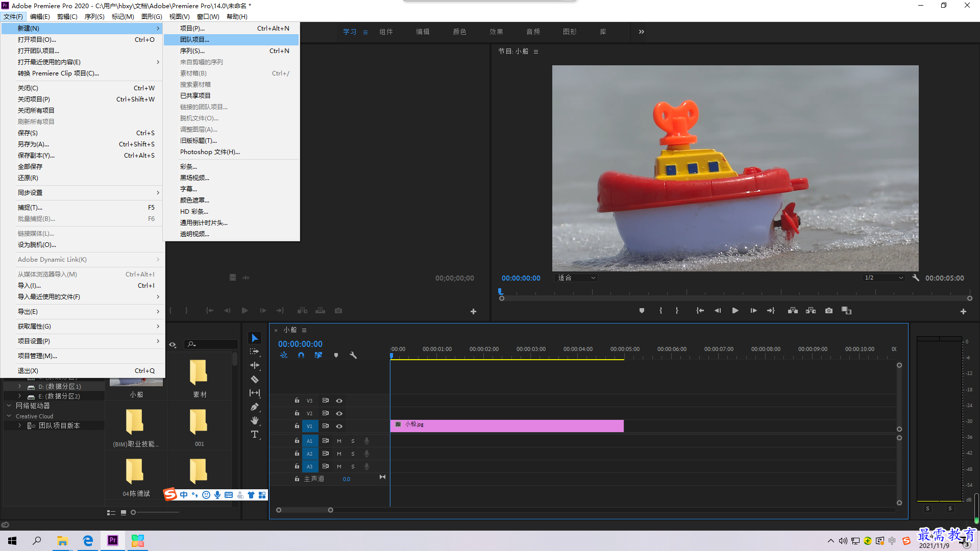Choose 序列(S)... in New submenu

(x=231, y=51)
